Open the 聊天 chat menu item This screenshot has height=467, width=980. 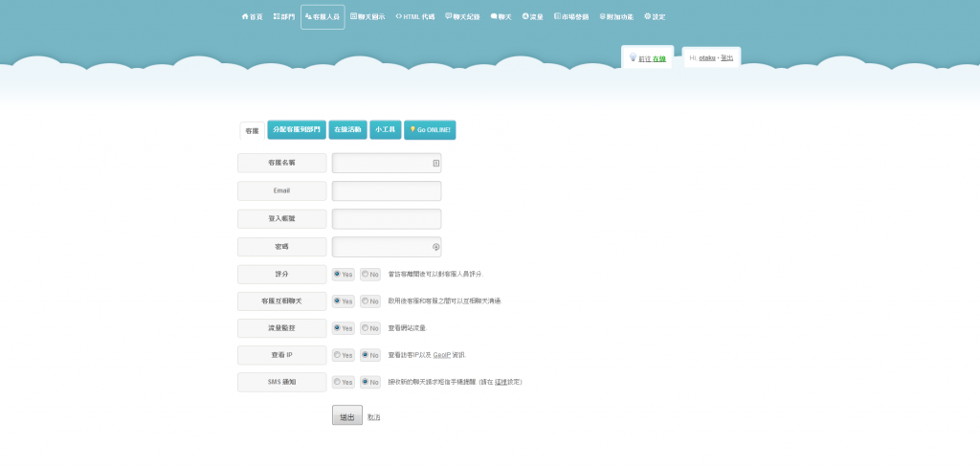pos(501,17)
